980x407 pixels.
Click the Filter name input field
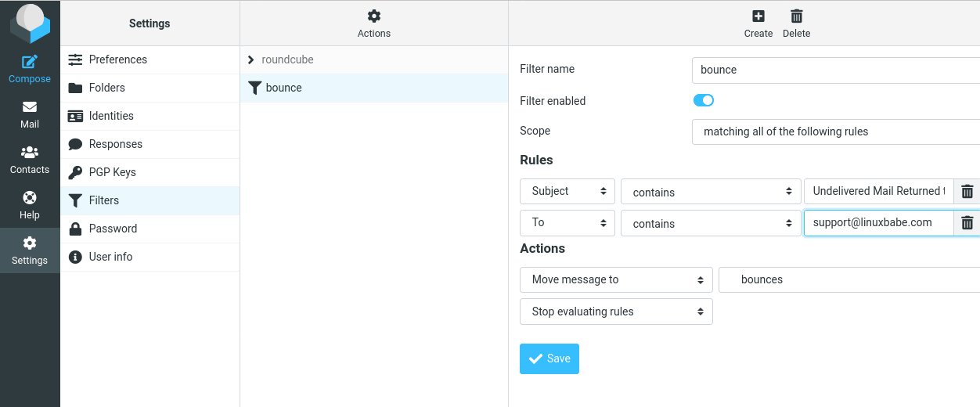click(x=835, y=70)
